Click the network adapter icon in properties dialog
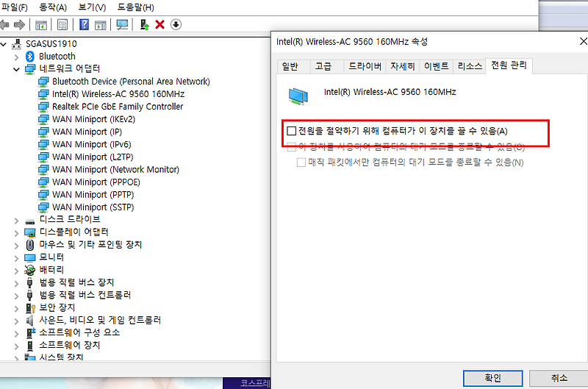 click(x=298, y=96)
